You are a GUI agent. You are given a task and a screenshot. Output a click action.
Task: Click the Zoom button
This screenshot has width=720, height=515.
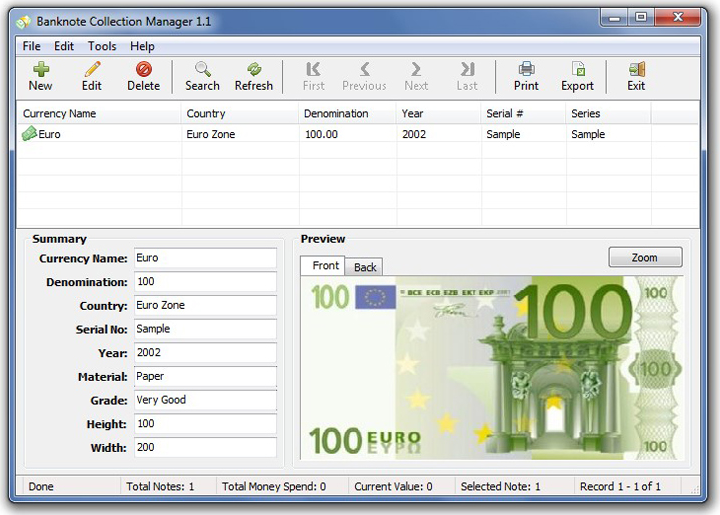point(645,258)
